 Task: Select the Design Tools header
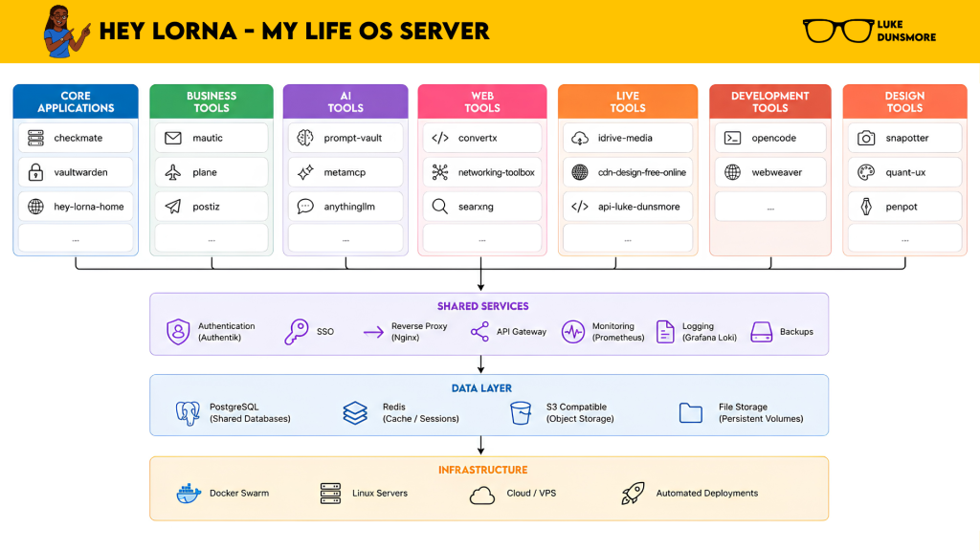(905, 101)
